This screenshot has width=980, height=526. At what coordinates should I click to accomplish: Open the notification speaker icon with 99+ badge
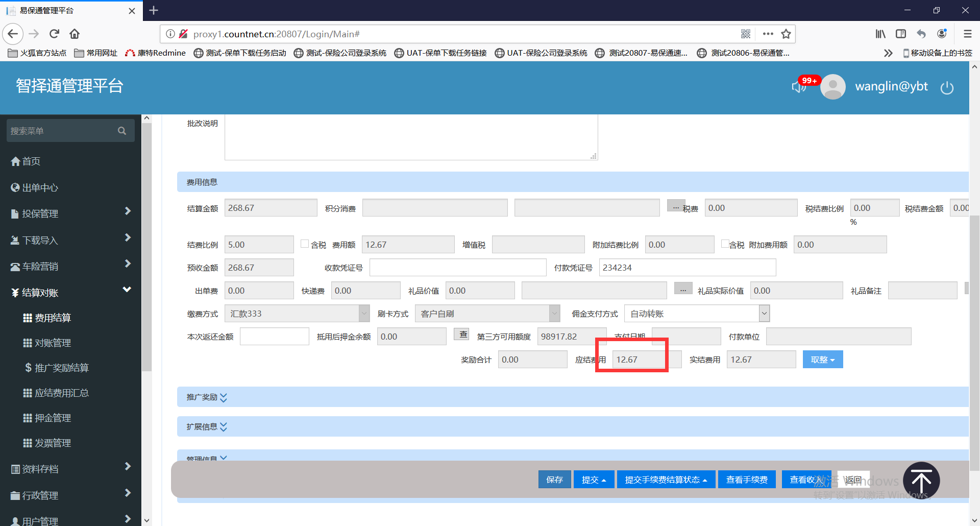[x=799, y=87]
